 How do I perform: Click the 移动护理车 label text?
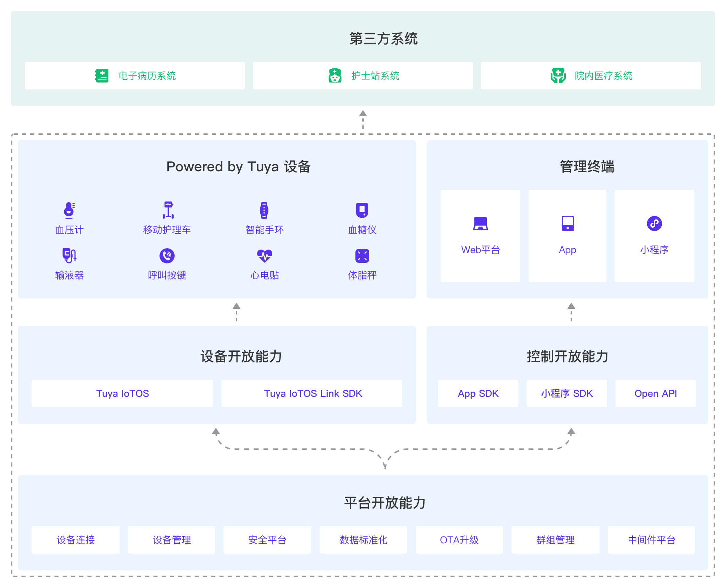(x=167, y=230)
